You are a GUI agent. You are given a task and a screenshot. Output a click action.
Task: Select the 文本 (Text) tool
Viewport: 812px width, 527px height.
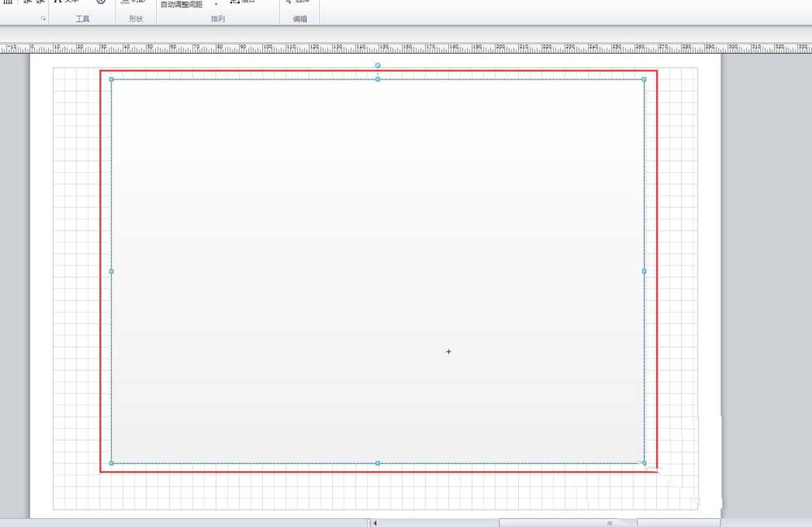[x=65, y=2]
